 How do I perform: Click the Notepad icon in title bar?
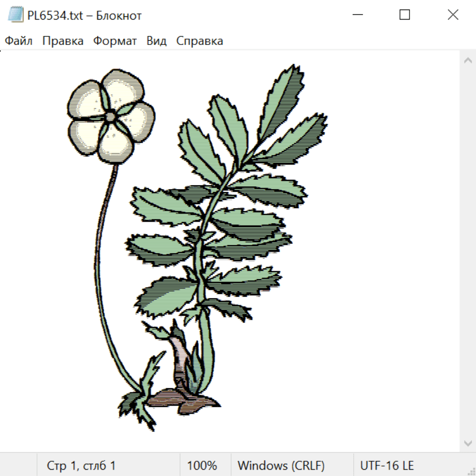coord(15,15)
